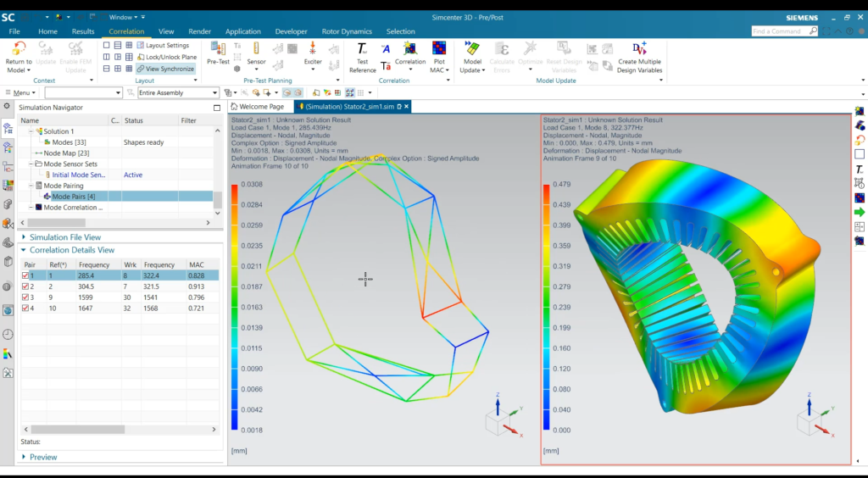
Task: Switch to the Results ribbon tab
Action: click(83, 31)
